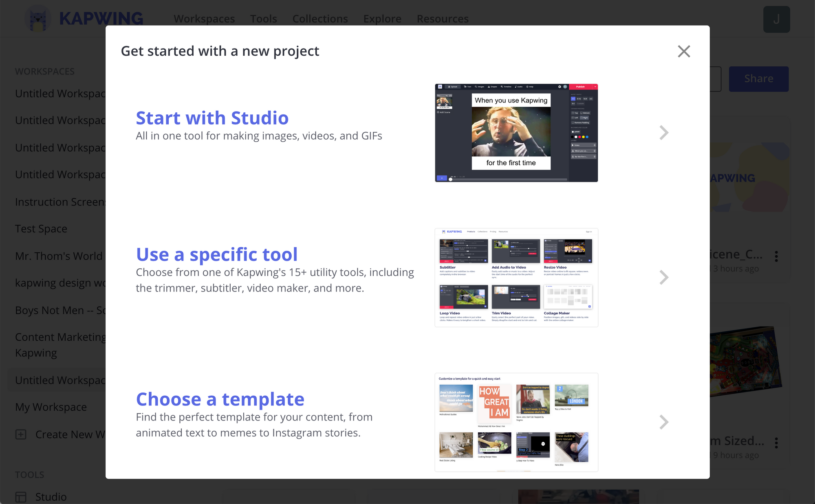The image size is (815, 504).
Task: Click the Kapwing cat logo icon
Action: point(37,19)
